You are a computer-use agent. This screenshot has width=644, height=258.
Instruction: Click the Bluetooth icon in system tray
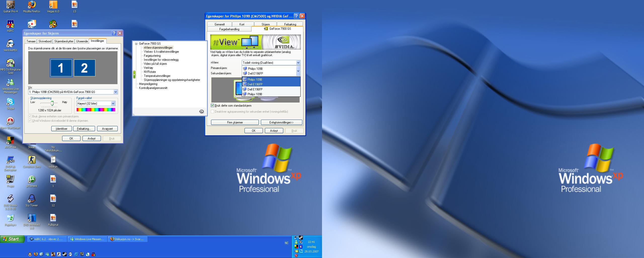[301, 247]
